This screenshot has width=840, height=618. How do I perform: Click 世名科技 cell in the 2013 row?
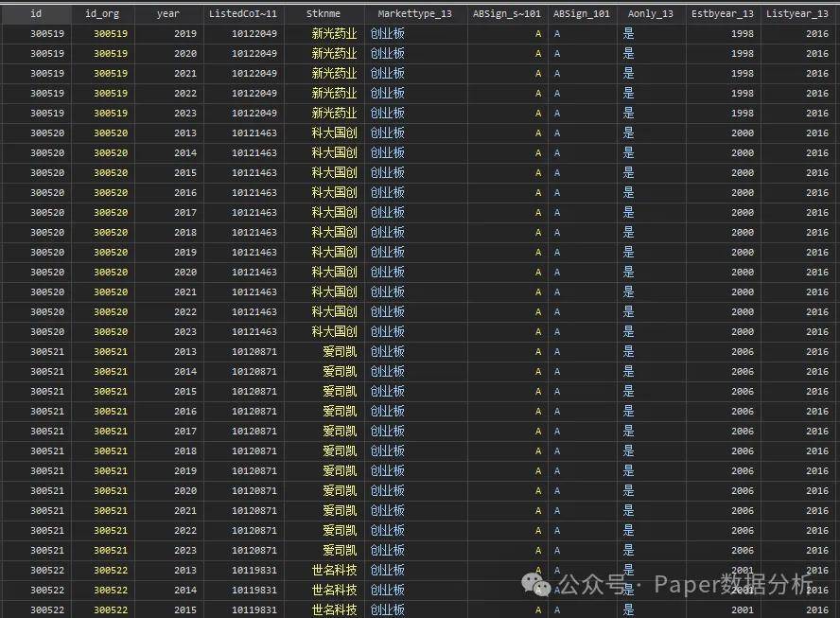(334, 571)
